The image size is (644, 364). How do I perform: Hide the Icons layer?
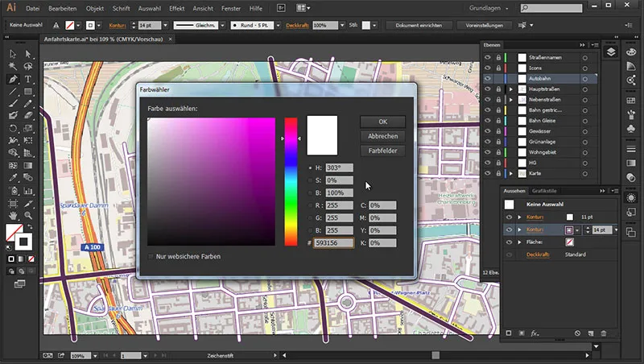point(488,68)
